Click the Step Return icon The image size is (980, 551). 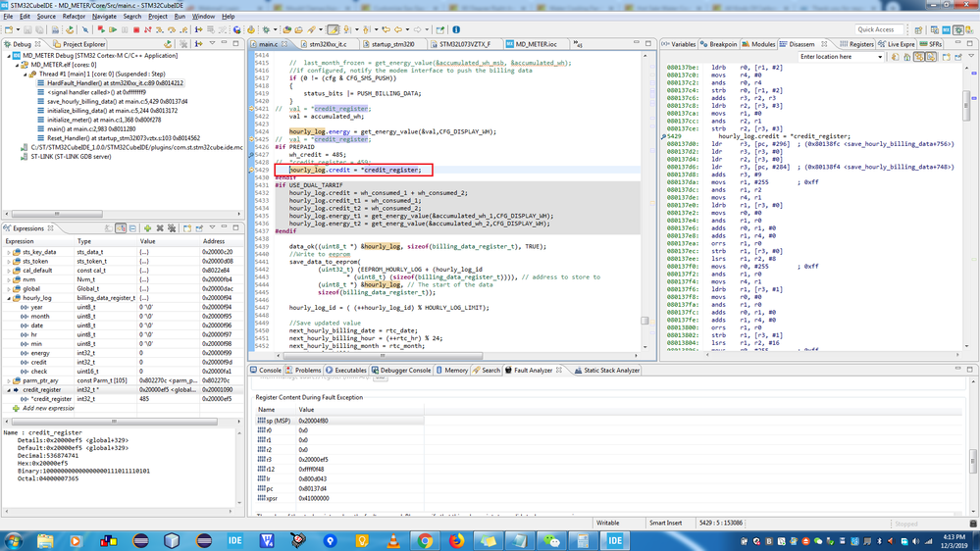183,29
